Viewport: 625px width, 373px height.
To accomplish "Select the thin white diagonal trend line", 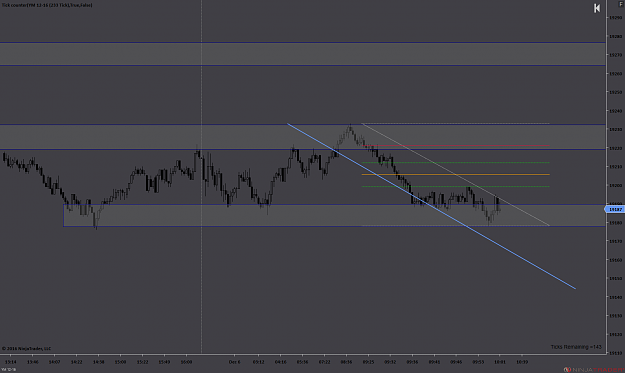I will (456, 175).
